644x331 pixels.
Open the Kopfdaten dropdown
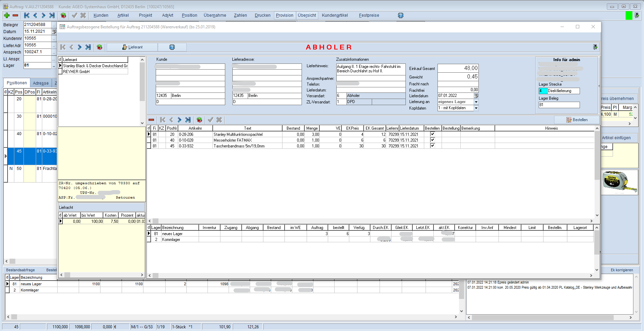[x=476, y=108]
